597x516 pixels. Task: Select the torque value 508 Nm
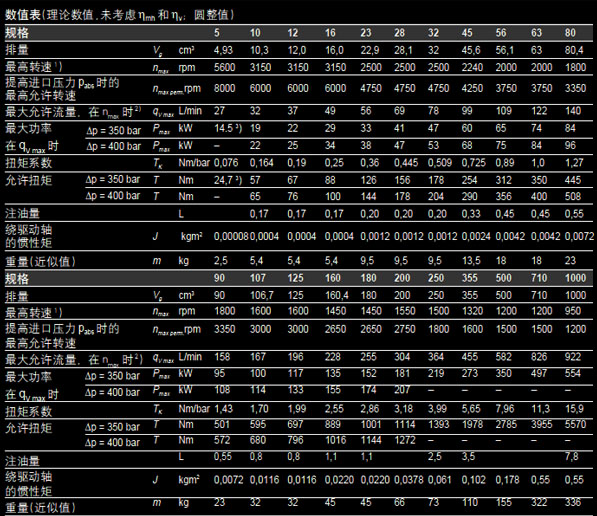(x=573, y=196)
